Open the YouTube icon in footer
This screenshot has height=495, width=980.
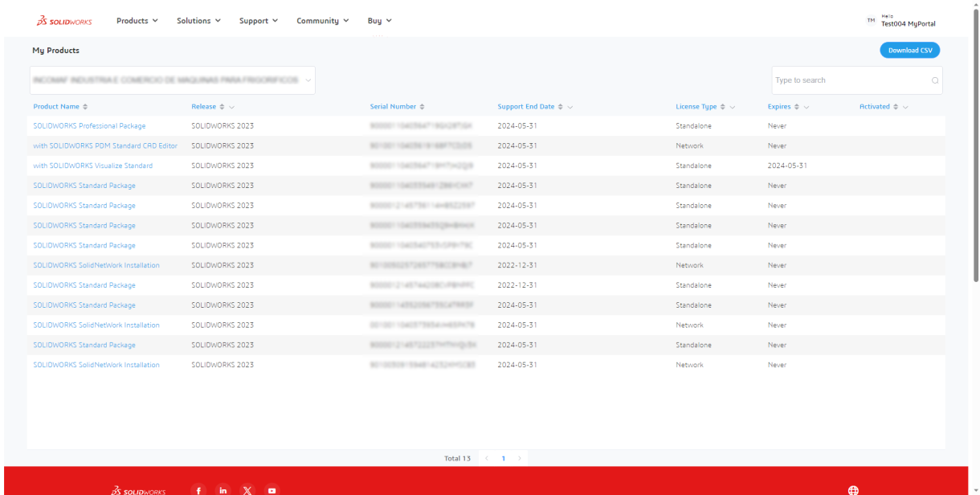272,490
